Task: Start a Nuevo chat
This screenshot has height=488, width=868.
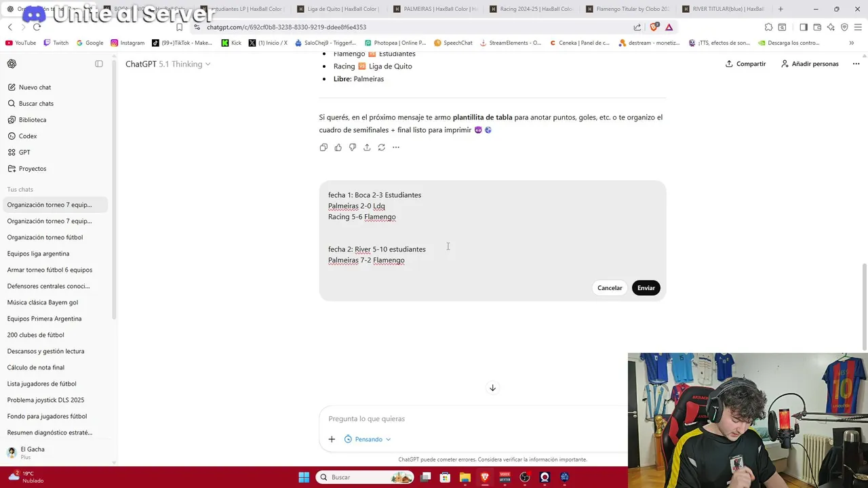Action: 57,87
